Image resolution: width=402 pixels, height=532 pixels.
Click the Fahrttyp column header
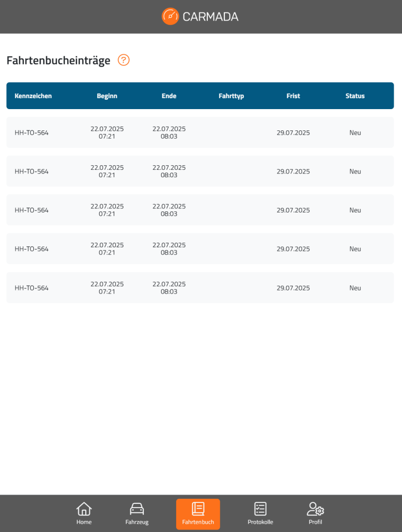click(x=231, y=96)
